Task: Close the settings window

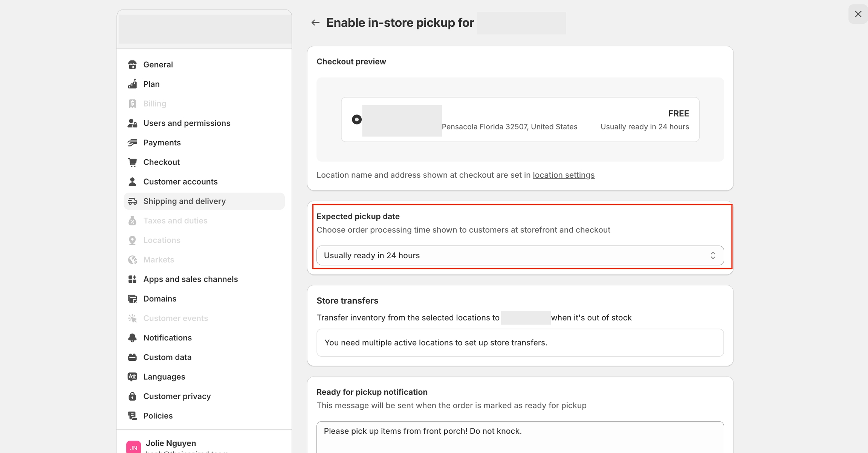Action: coord(858,14)
